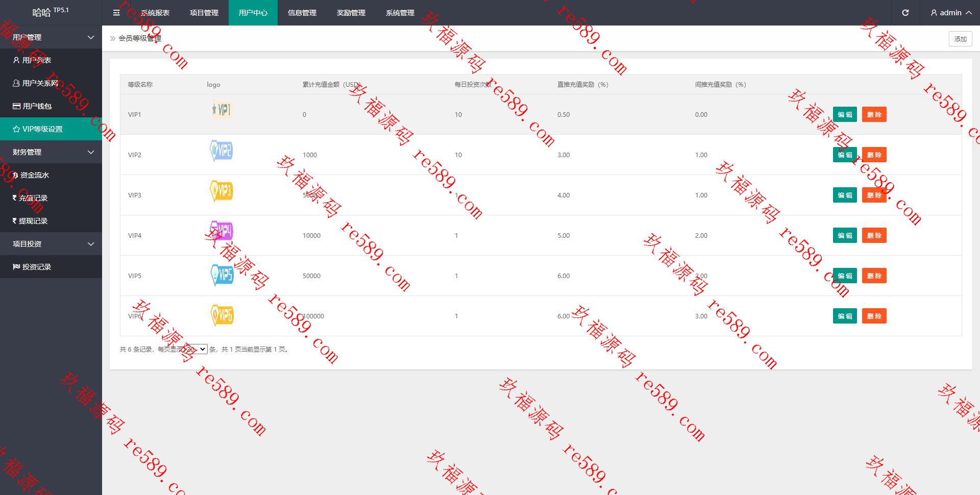This screenshot has width=980, height=495.
Task: Collapse the 财务管理 sidebar group
Action: coord(51,152)
